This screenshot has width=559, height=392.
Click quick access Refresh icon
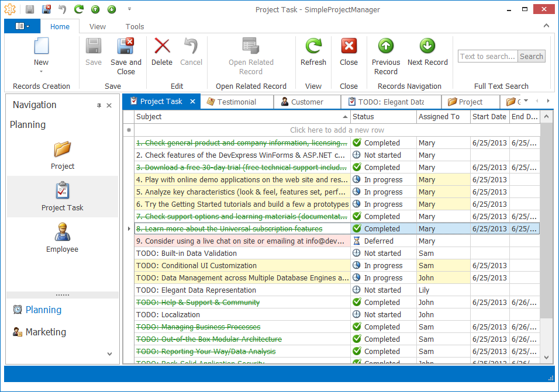pos(79,9)
